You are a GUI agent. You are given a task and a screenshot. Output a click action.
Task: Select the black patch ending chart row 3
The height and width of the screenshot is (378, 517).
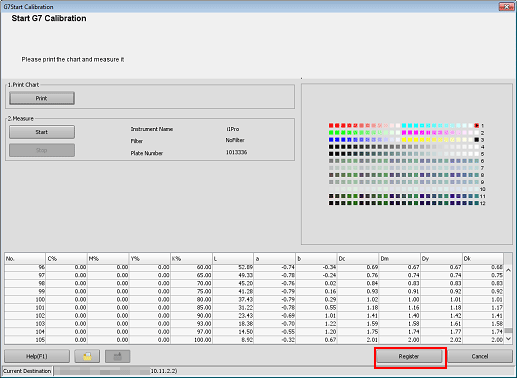point(477,140)
